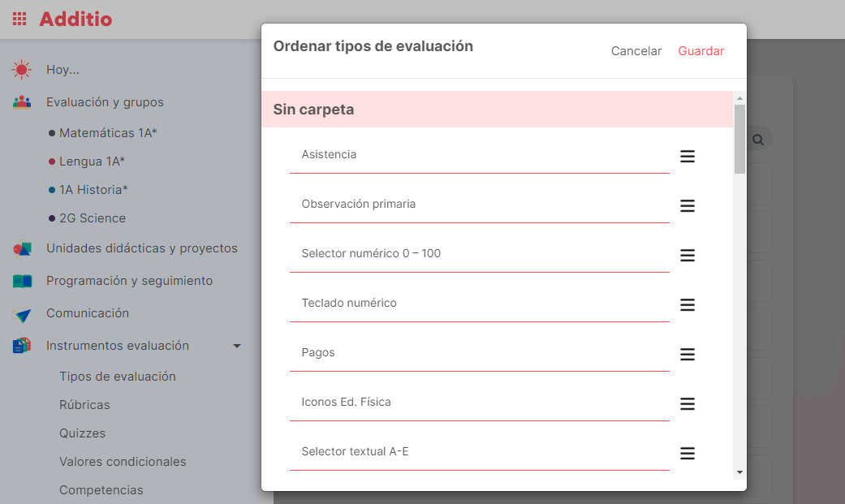Click the dialog scrollbar up arrow
845x504 pixels.
(739, 98)
